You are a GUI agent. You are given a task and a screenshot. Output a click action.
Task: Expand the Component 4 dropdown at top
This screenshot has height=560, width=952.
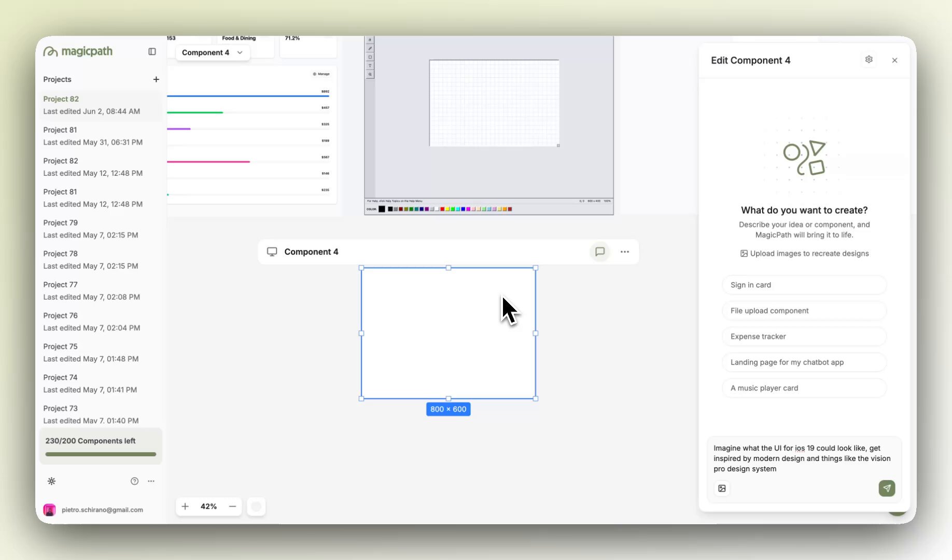click(213, 52)
